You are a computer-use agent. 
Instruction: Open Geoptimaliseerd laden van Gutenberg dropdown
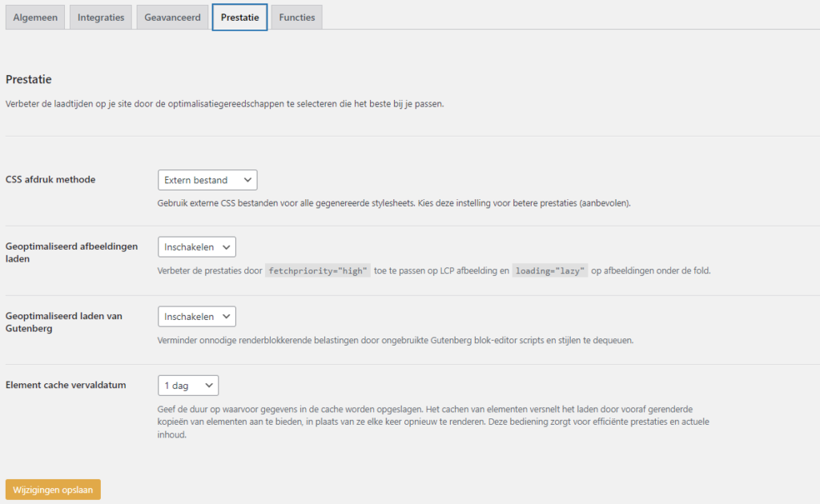(x=197, y=317)
